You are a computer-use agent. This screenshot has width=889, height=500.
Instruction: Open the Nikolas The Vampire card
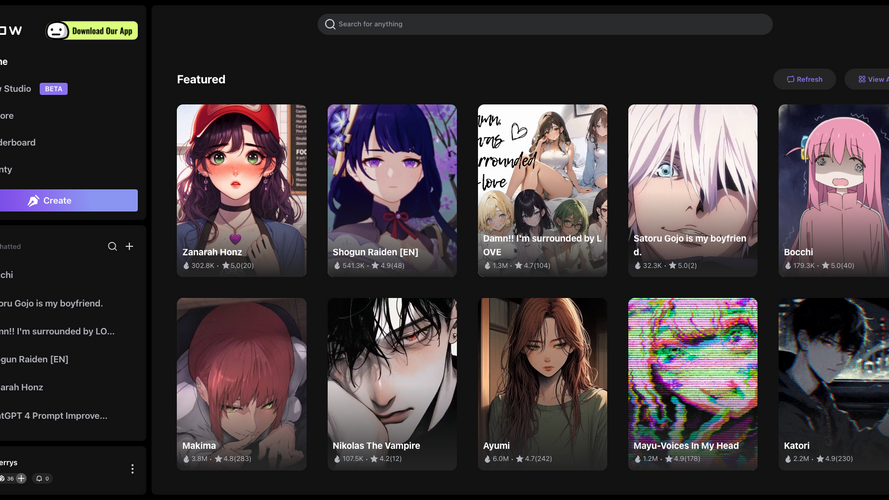click(392, 384)
